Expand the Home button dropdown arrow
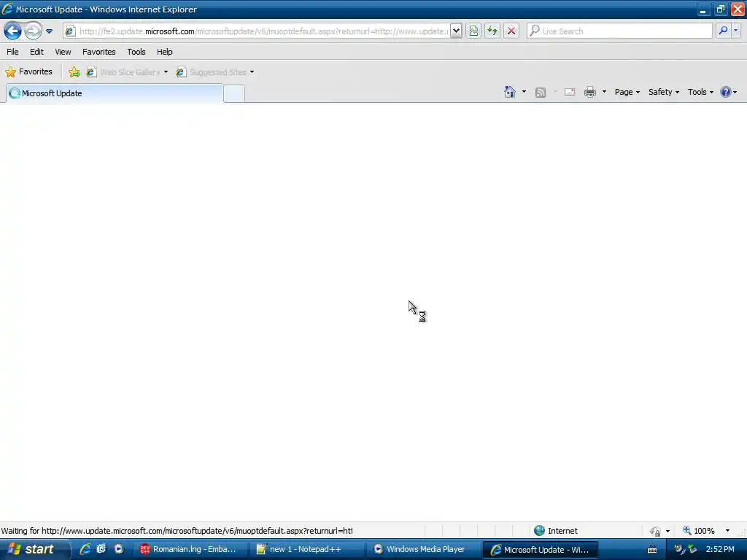The width and height of the screenshot is (747, 560). click(524, 92)
